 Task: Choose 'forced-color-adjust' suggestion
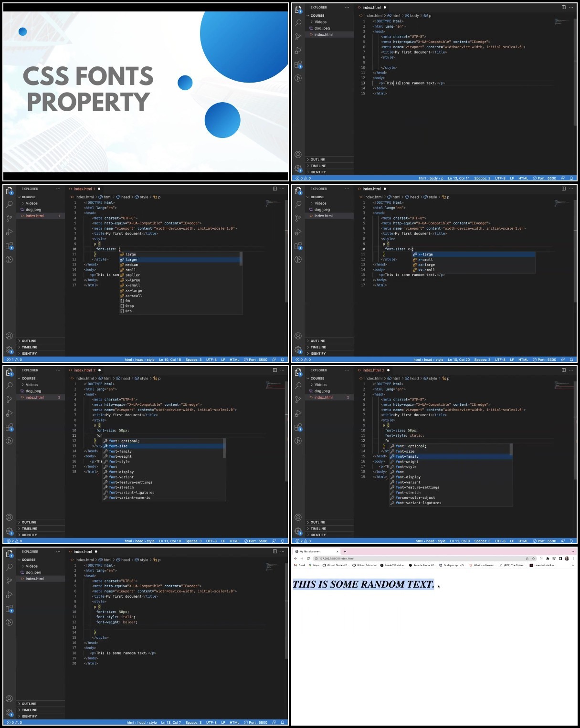[x=450, y=497]
